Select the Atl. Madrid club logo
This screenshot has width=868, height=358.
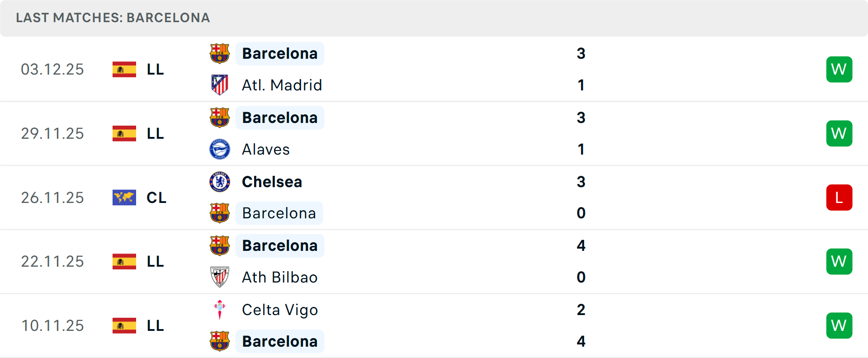(x=220, y=85)
